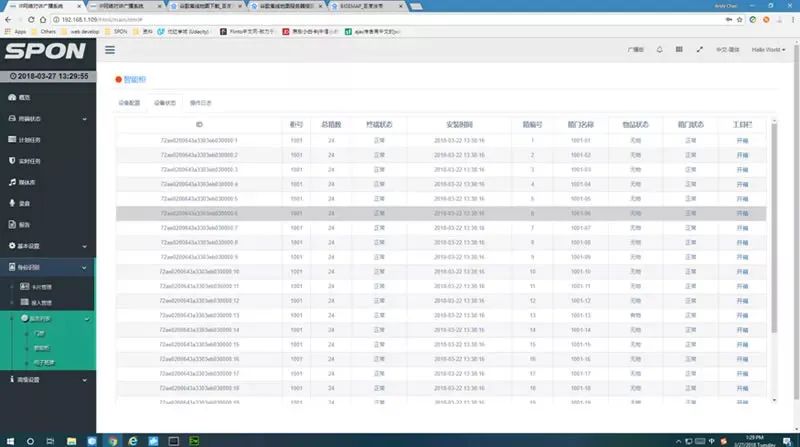Open notifications via the bell icon

click(659, 49)
